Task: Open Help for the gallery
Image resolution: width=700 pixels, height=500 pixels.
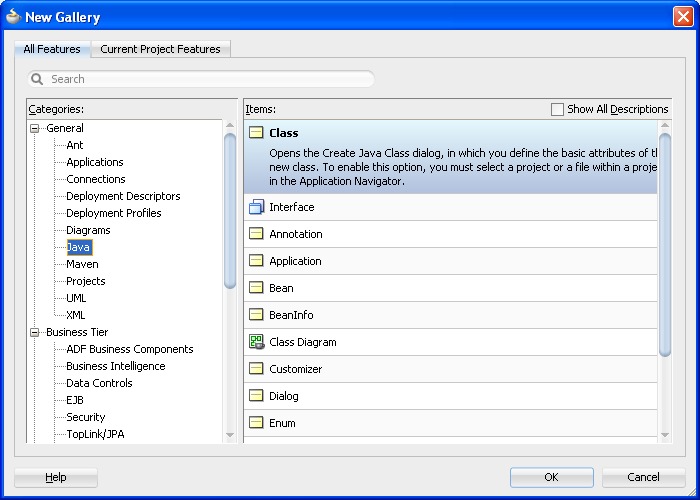Action: [x=56, y=477]
